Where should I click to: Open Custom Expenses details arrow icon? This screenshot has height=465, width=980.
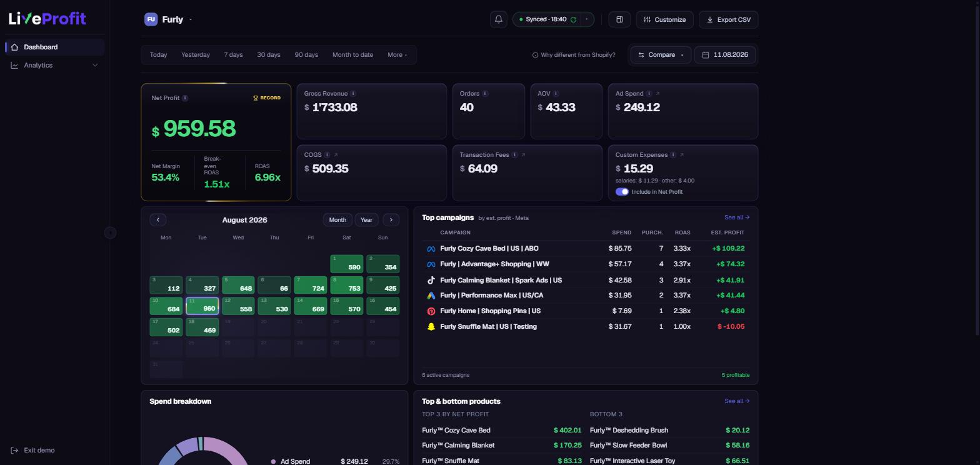(682, 155)
